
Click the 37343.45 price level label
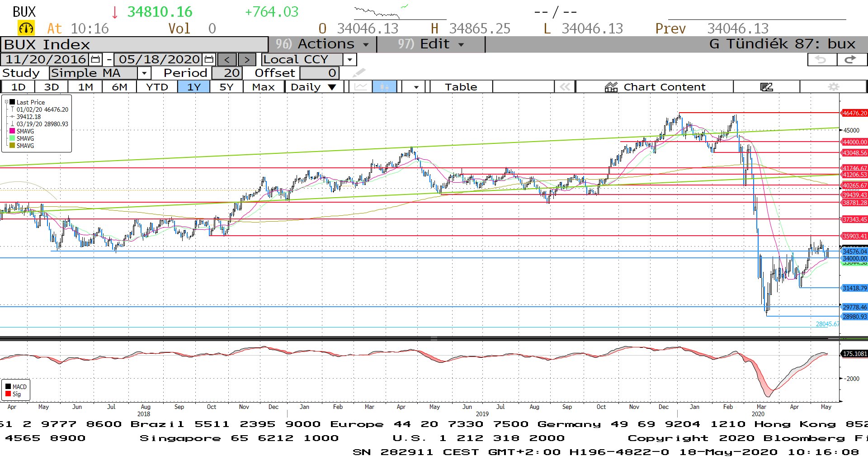pyautogui.click(x=854, y=219)
